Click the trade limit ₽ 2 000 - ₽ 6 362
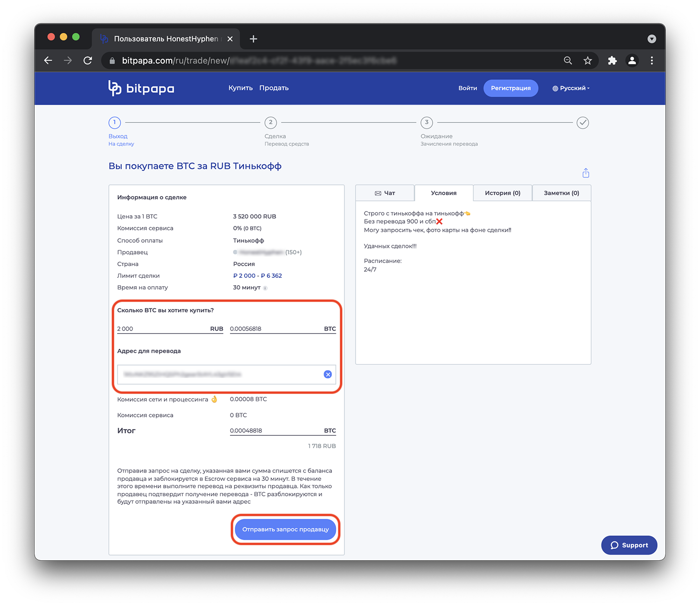 click(x=258, y=275)
